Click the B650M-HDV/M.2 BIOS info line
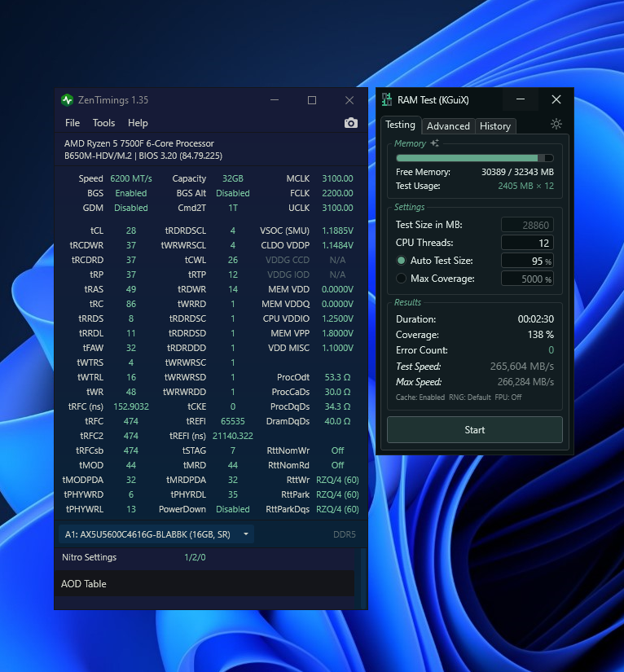624x672 pixels. click(x=143, y=156)
